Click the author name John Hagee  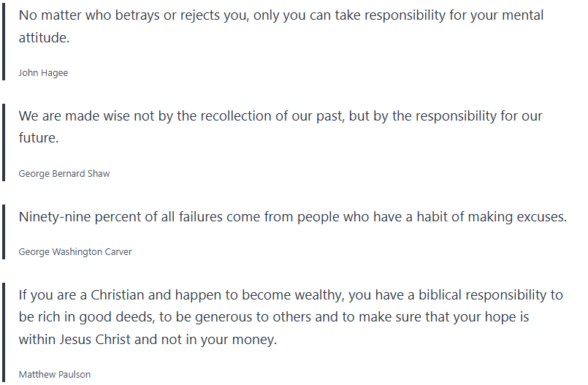coord(43,73)
